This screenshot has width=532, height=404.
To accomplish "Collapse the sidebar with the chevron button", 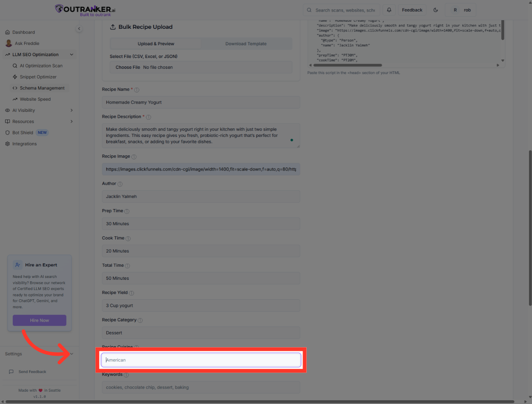I will (x=79, y=28).
